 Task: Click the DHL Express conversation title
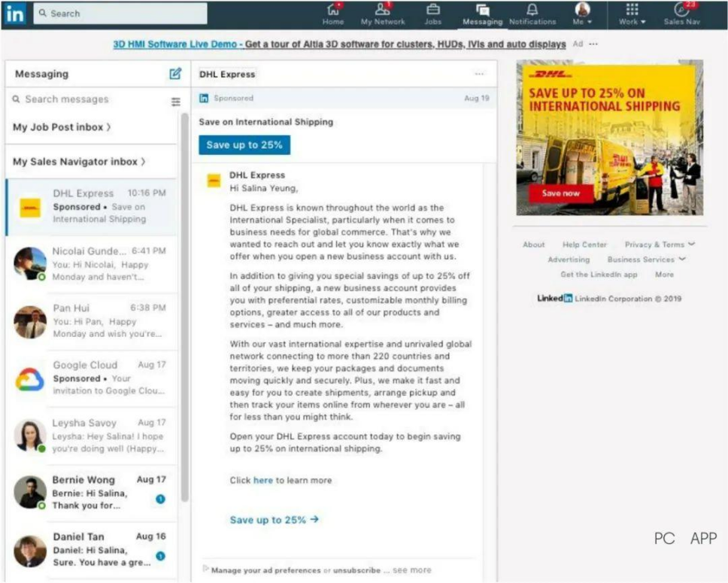pyautogui.click(x=227, y=74)
